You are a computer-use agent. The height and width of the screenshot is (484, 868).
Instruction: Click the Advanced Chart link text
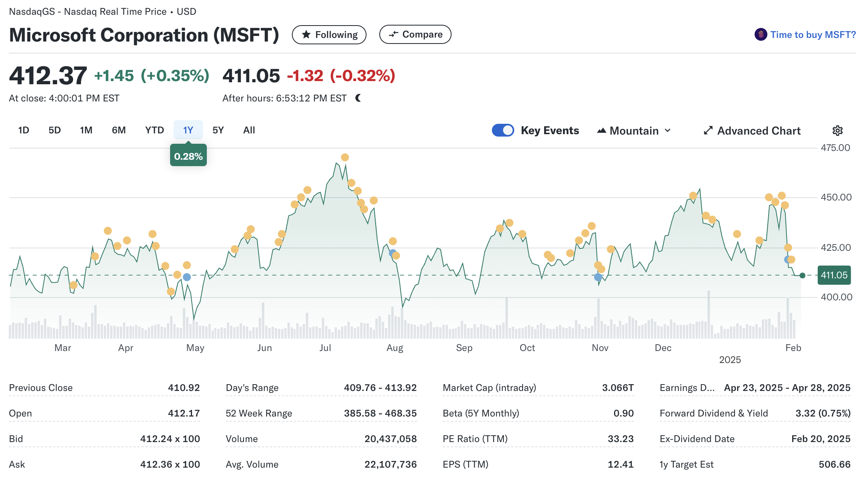point(759,131)
